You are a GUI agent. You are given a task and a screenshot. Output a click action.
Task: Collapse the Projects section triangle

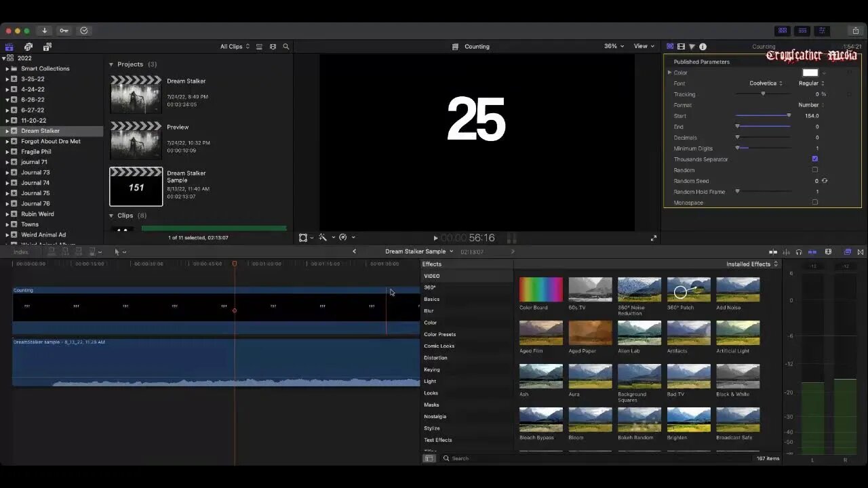click(111, 64)
